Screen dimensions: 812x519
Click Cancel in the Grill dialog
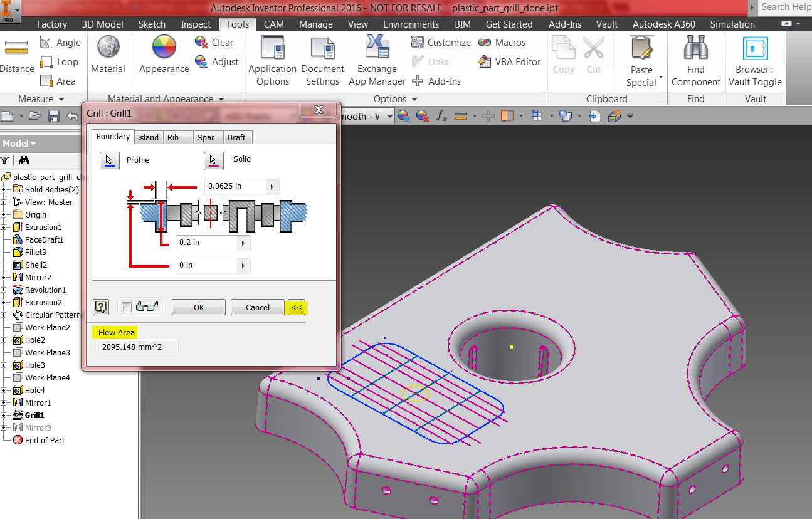tap(258, 308)
